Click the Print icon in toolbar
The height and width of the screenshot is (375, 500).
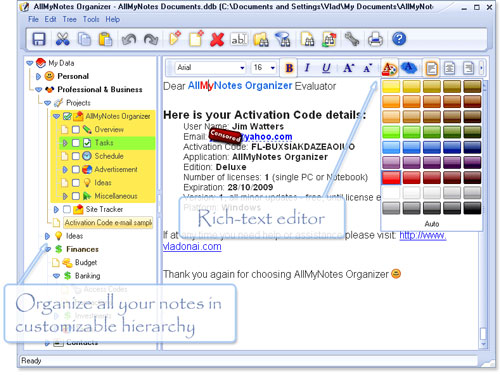point(375,39)
